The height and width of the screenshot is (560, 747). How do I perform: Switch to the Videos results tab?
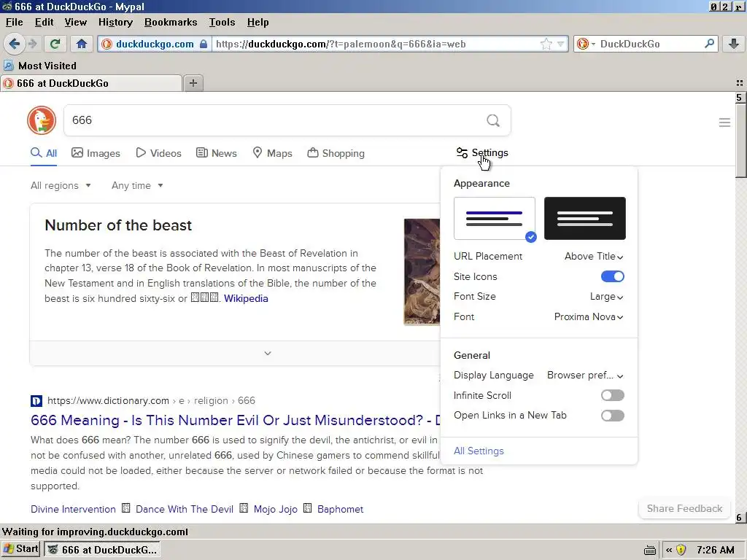tap(158, 153)
